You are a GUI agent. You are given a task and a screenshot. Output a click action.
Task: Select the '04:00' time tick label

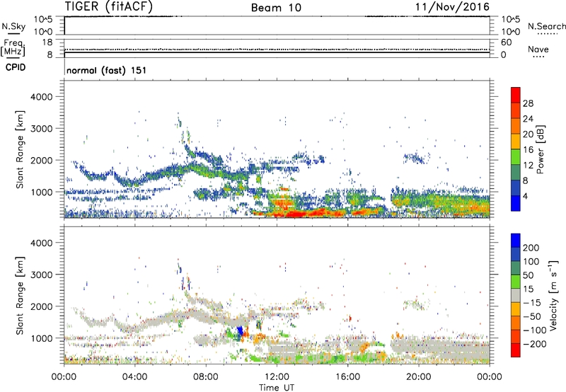[135, 377]
